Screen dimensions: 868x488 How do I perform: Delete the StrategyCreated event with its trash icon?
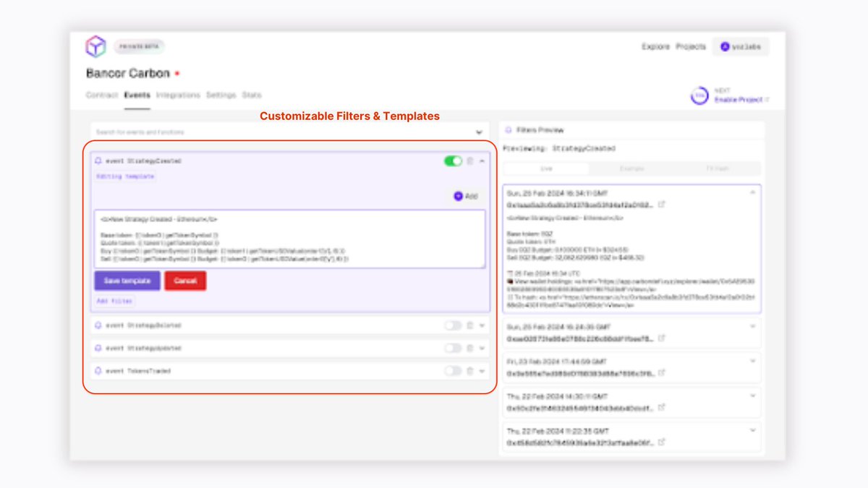point(469,160)
